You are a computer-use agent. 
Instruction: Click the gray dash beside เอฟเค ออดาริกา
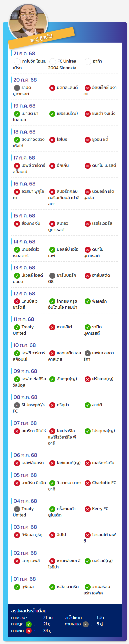point(88,353)
